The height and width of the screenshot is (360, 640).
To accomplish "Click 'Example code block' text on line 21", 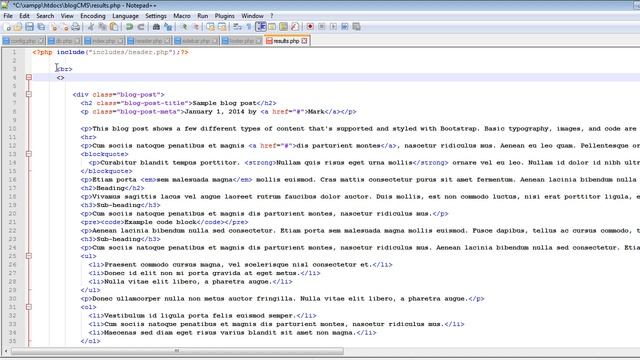I will [160, 222].
